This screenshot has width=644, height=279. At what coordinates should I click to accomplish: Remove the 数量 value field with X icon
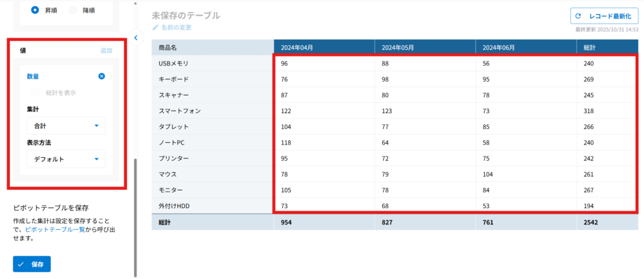102,76
